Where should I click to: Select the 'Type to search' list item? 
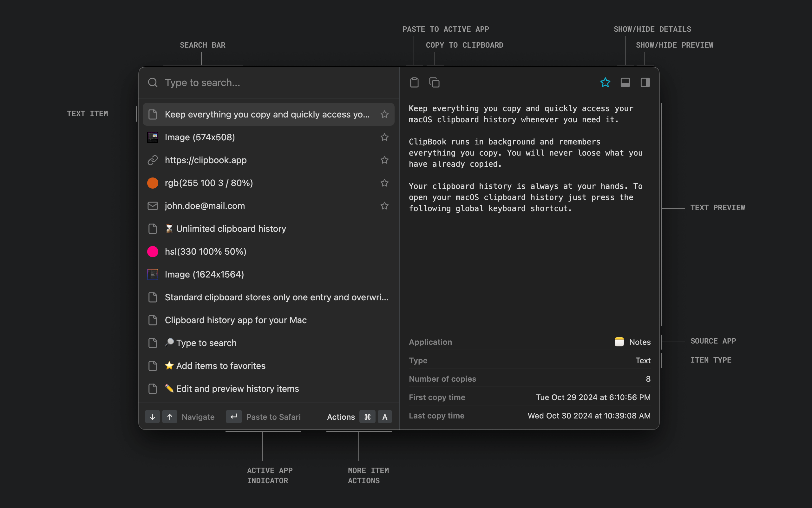pyautogui.click(x=268, y=343)
